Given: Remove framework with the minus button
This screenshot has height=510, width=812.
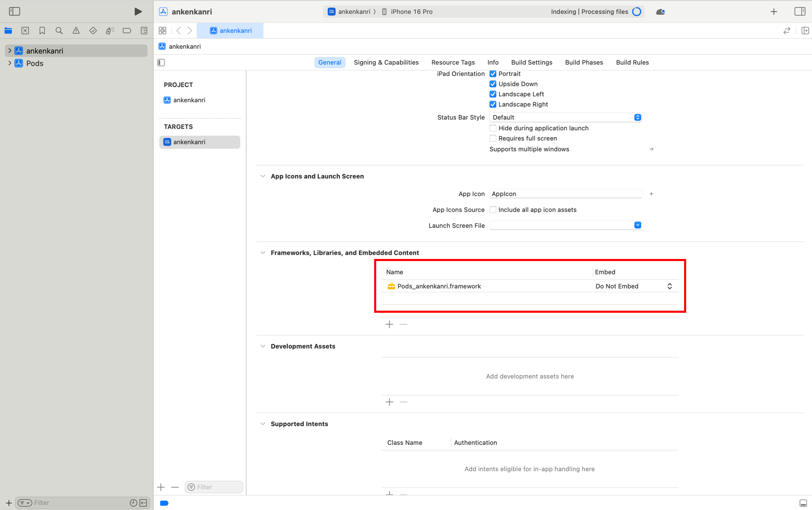Looking at the screenshot, I should click(x=403, y=324).
